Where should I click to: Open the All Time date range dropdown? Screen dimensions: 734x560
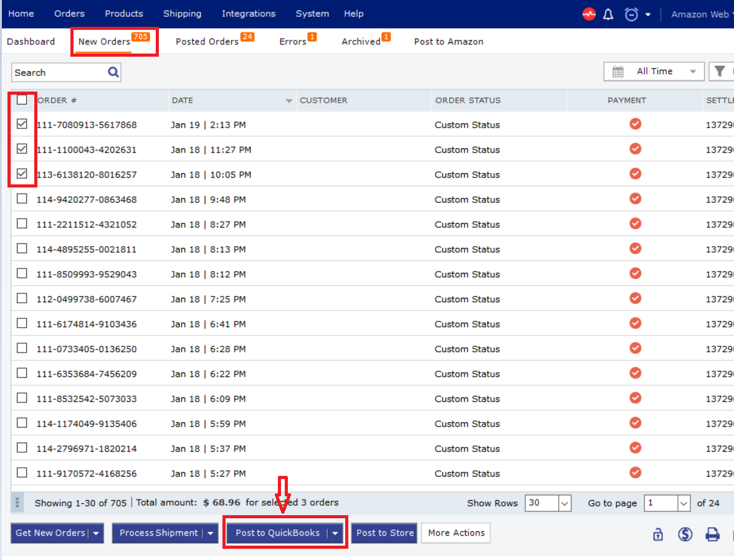(654, 72)
